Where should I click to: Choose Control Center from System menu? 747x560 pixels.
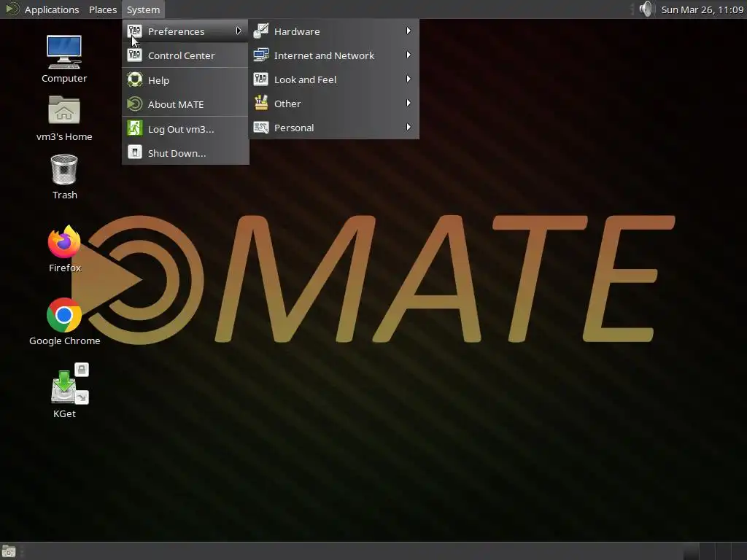185,55
